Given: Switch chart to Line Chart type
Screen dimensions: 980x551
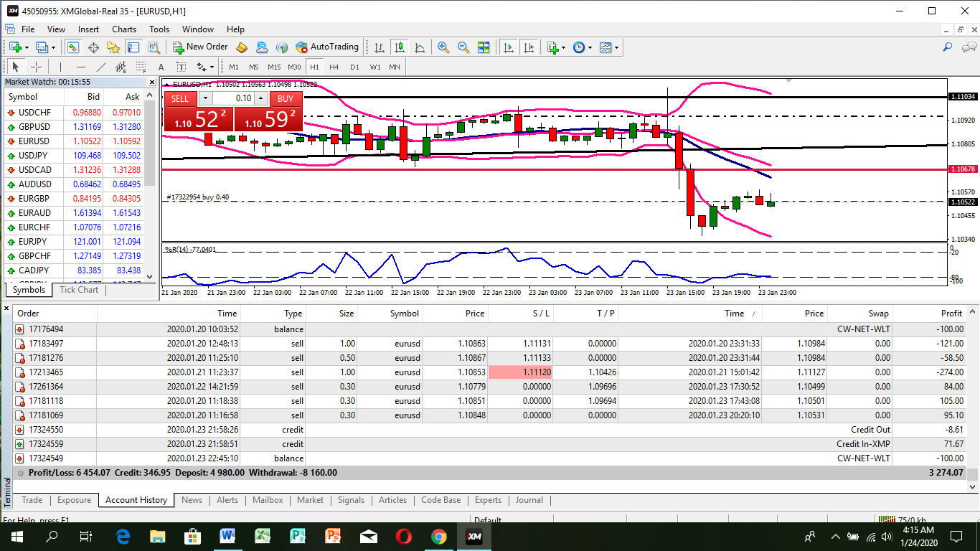Looking at the screenshot, I should tap(420, 47).
